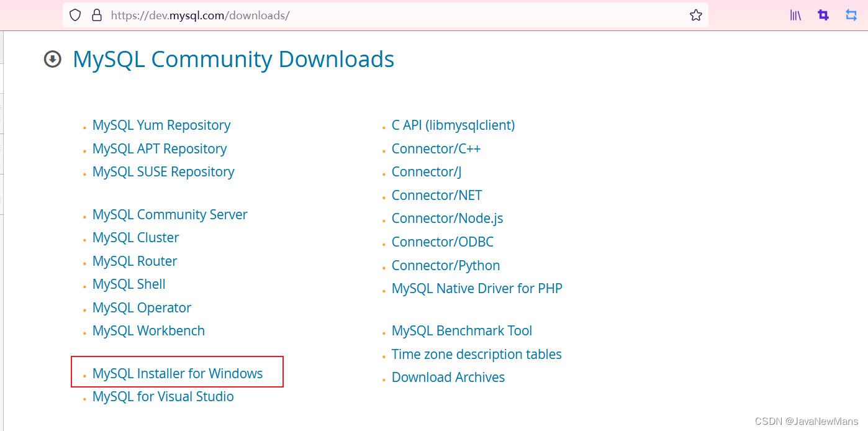Open MySQL SUSE Repository link
This screenshot has height=431, width=868.
(x=163, y=172)
